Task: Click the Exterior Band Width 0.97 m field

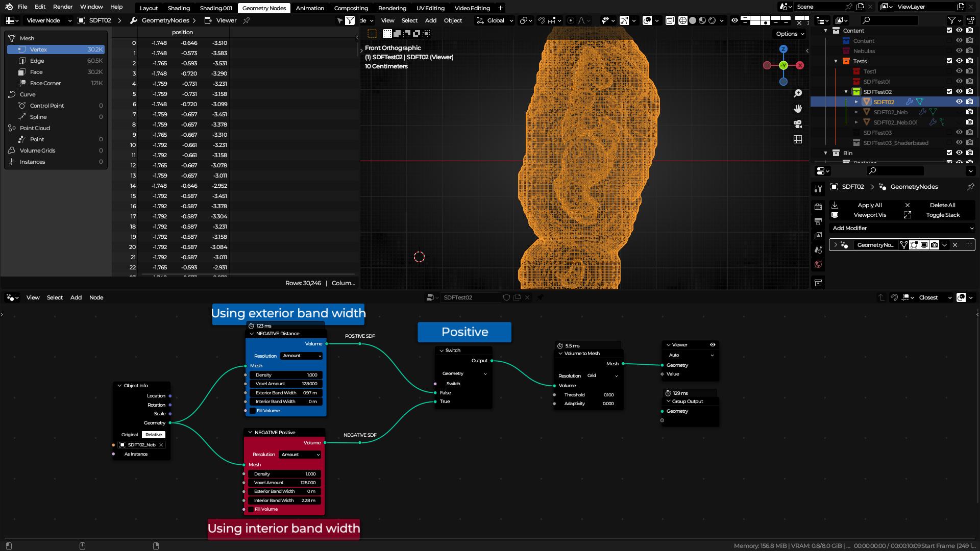Action: (x=286, y=393)
